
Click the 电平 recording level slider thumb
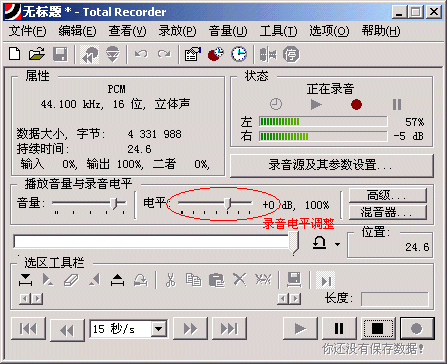click(228, 203)
